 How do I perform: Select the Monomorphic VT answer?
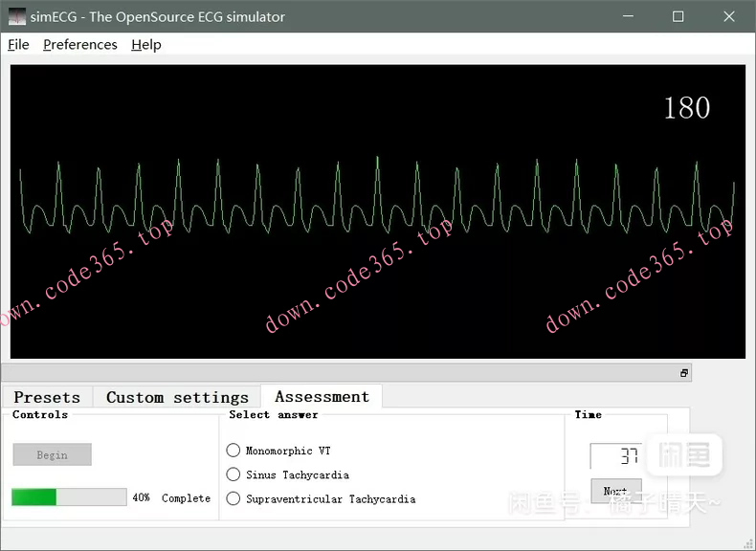click(x=233, y=451)
